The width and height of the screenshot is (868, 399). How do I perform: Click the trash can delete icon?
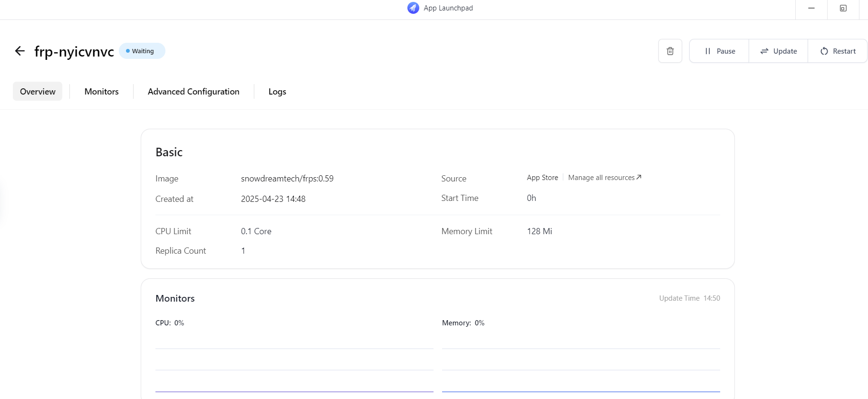(670, 51)
